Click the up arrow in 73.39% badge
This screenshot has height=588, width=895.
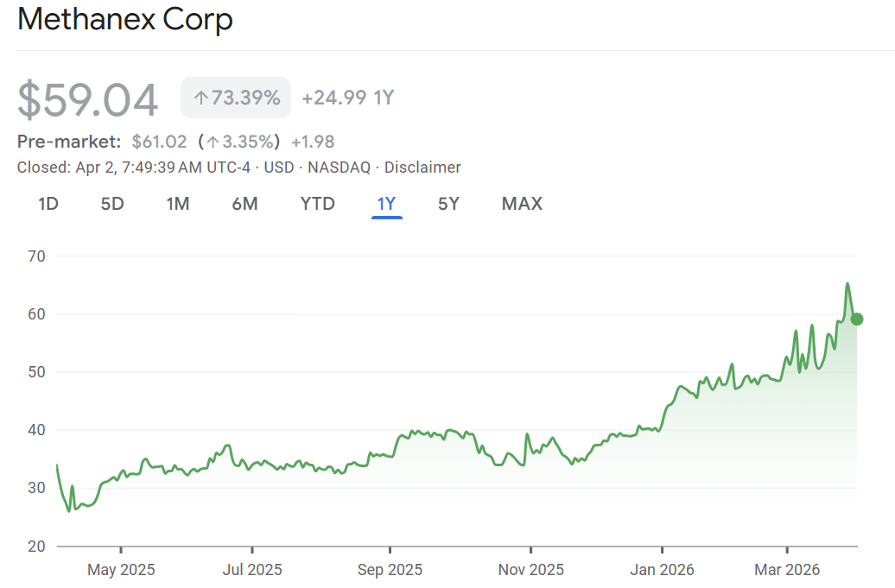click(200, 98)
